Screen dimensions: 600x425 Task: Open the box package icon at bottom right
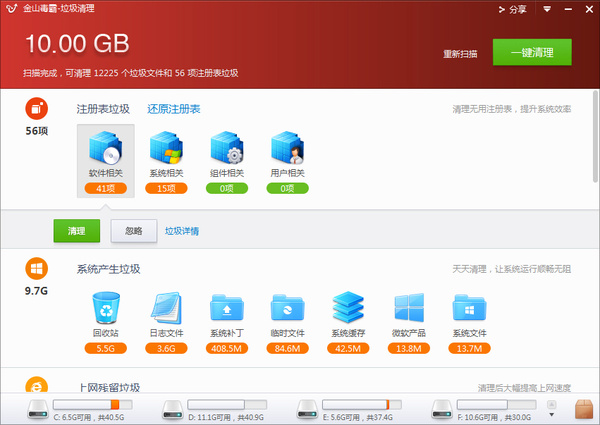[584, 409]
